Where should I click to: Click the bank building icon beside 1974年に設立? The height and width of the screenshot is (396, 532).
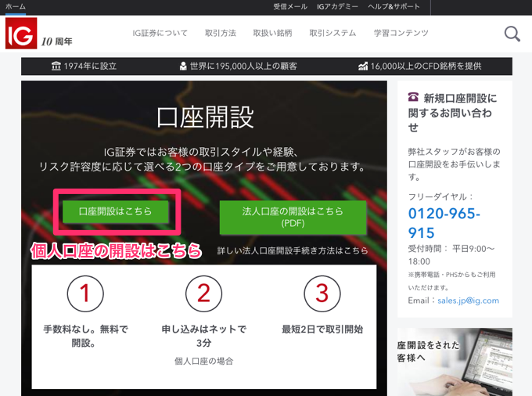point(56,66)
